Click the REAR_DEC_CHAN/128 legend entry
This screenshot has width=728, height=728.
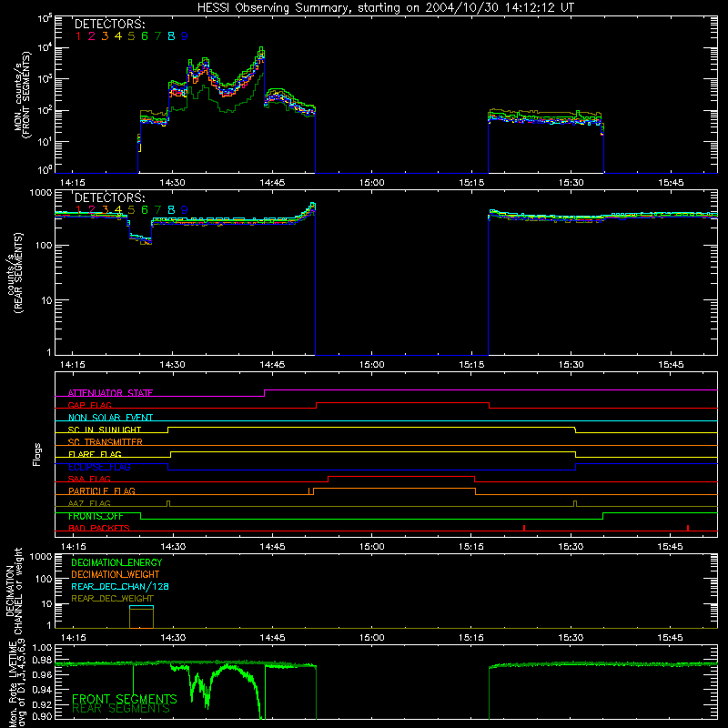coord(120,587)
